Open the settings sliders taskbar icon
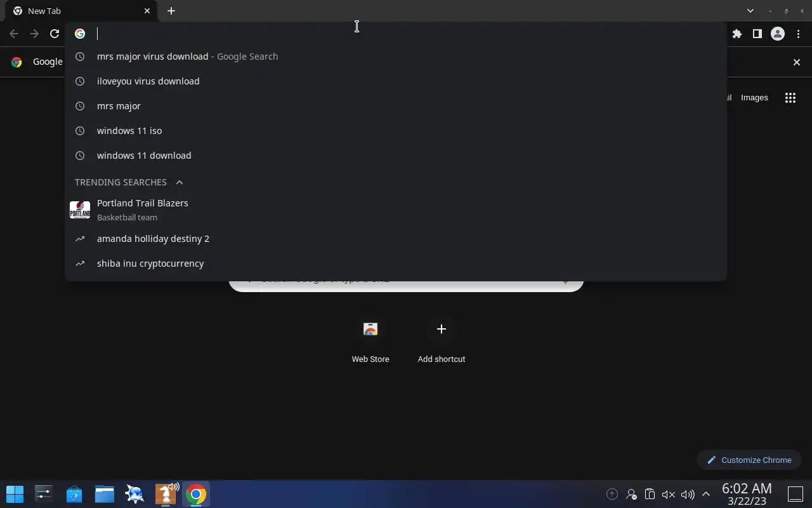812x508 pixels. tap(44, 493)
